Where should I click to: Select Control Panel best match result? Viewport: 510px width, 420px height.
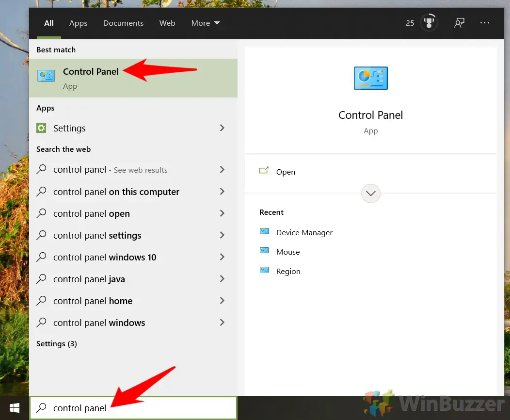(x=133, y=78)
